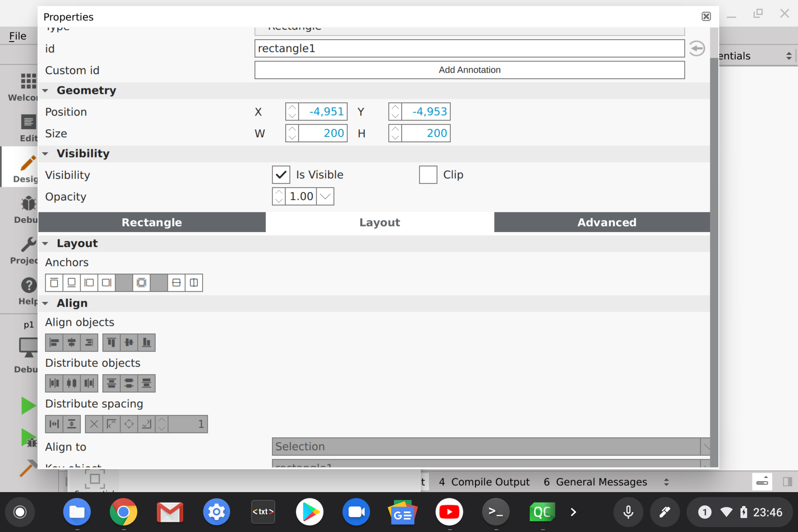Anchor rectangle to the left edge
The height and width of the screenshot is (532, 798).
(x=89, y=283)
